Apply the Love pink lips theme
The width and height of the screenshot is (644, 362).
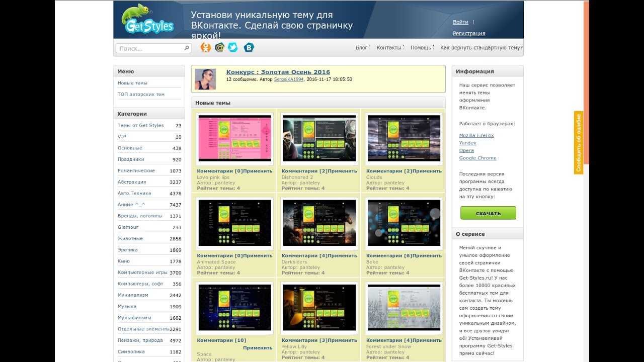[x=258, y=171]
